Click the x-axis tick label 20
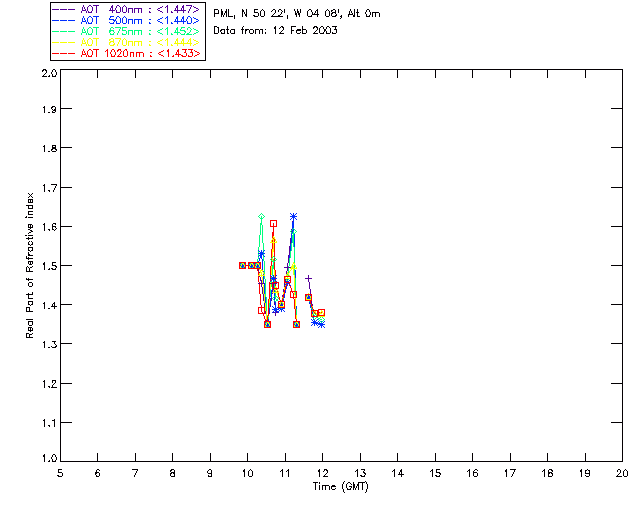The image size is (640, 512). coord(622,473)
